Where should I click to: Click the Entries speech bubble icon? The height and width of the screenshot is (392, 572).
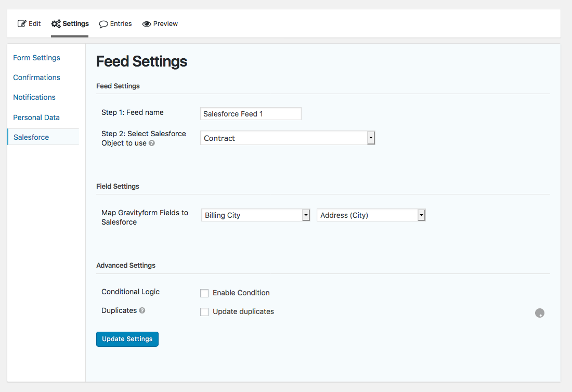(103, 24)
